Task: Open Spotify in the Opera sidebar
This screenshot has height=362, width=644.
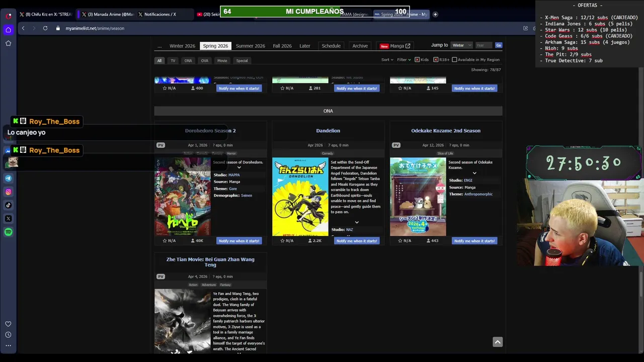Action: [x=9, y=232]
